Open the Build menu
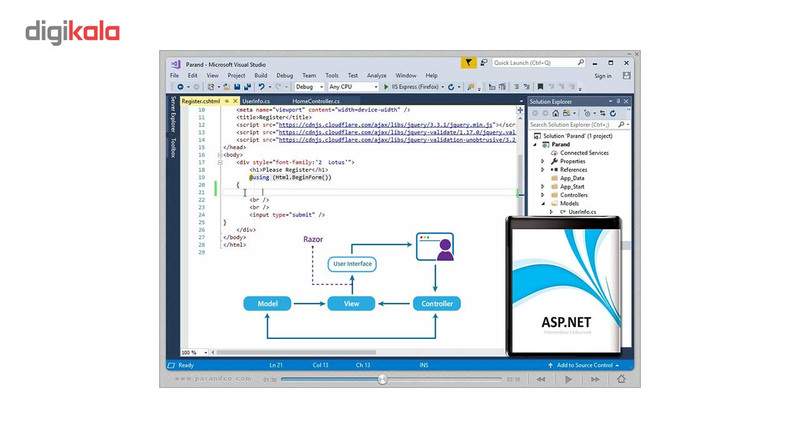The image size is (800, 438). coord(261,76)
